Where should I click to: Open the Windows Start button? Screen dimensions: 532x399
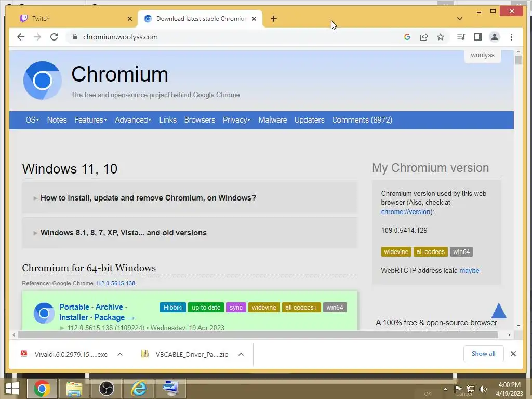12,389
